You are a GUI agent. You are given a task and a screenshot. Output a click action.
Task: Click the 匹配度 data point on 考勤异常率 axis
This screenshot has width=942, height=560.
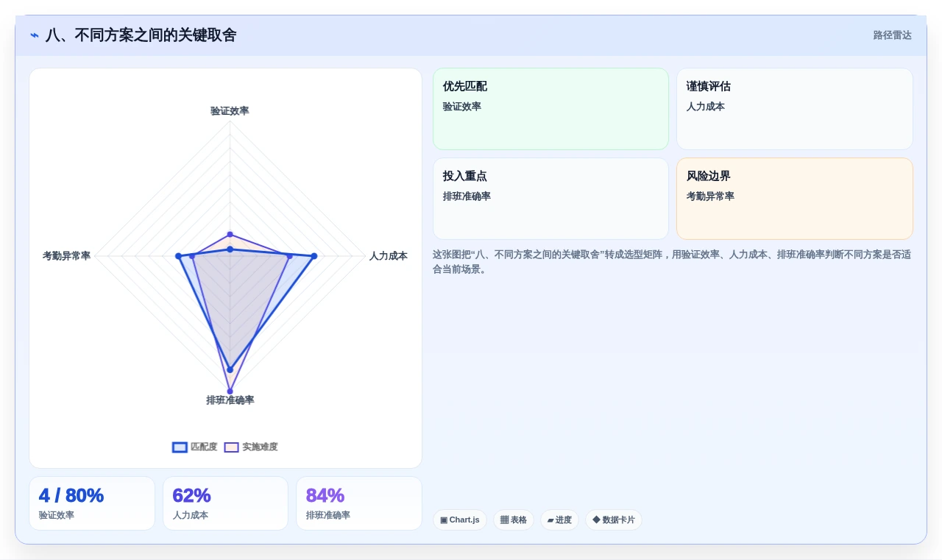point(178,256)
